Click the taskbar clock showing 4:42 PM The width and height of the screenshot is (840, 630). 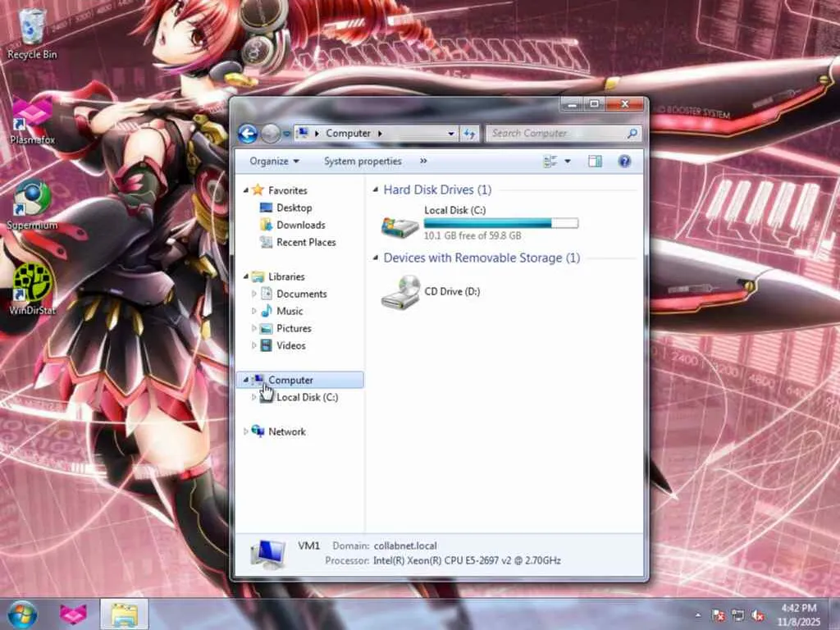pos(799,615)
